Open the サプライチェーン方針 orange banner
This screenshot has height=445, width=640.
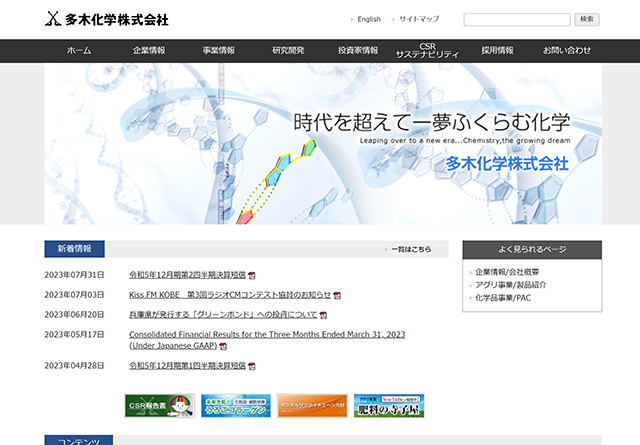tap(312, 405)
